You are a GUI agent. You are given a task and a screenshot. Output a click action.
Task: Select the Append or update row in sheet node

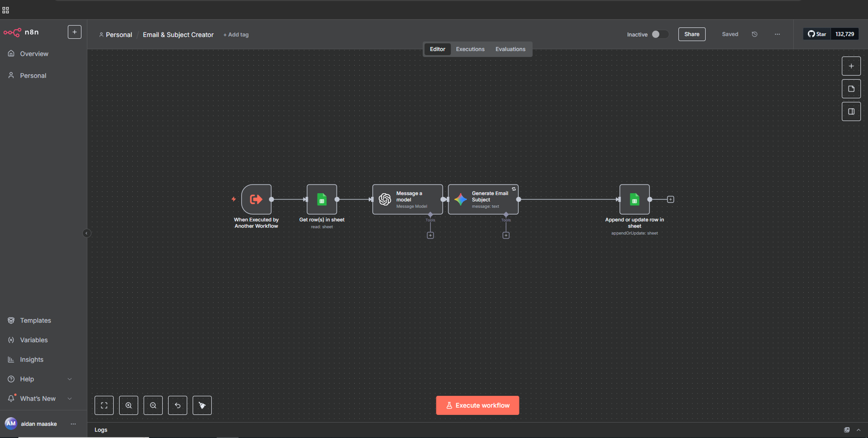(634, 199)
